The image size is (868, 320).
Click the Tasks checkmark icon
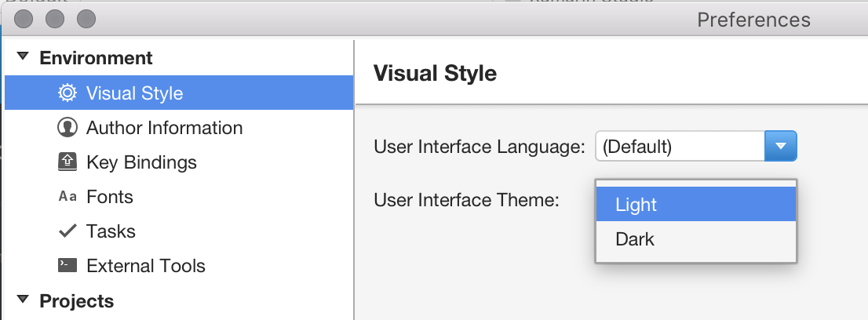[x=67, y=231]
